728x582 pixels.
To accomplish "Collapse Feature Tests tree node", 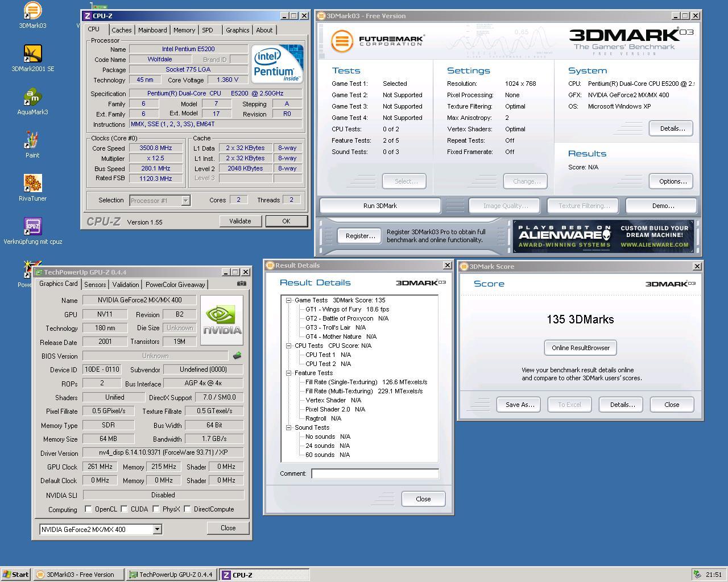I will (288, 373).
